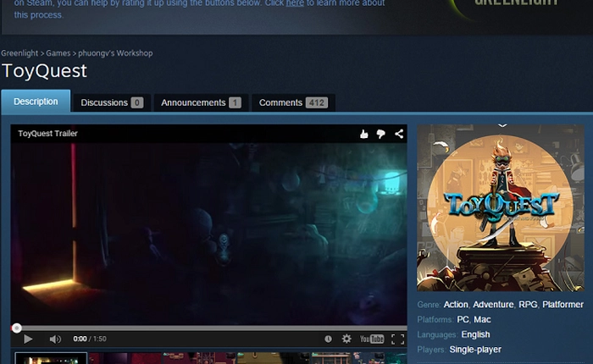This screenshot has width=593, height=364.
Task: Click the video progress scrubber handle
Action: coord(16,328)
